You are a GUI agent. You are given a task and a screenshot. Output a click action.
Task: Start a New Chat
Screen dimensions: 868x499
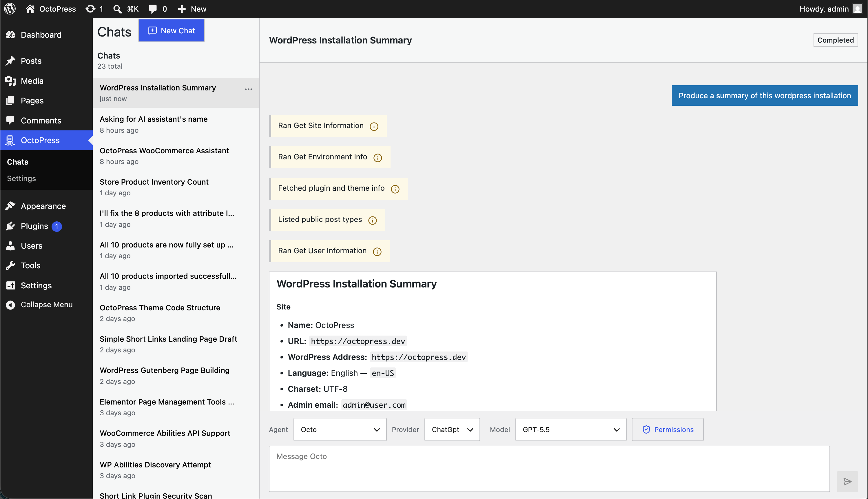171,30
